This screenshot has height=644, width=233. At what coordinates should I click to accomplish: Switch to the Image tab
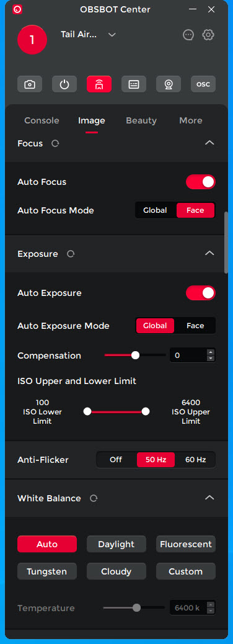pyautogui.click(x=92, y=120)
